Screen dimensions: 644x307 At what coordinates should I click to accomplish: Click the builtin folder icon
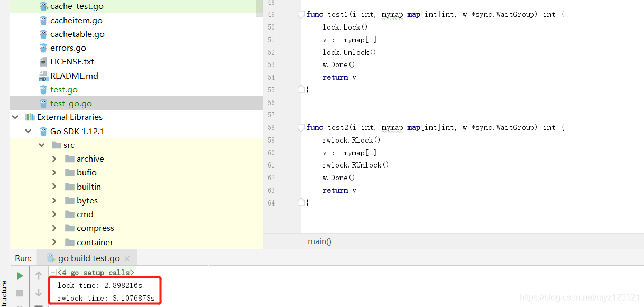tap(69, 187)
